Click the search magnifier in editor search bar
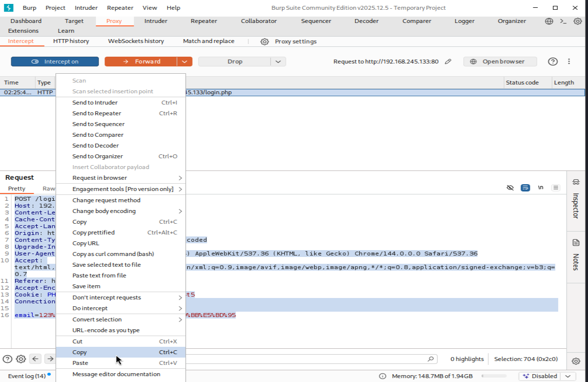588x382 pixels. [x=431, y=359]
